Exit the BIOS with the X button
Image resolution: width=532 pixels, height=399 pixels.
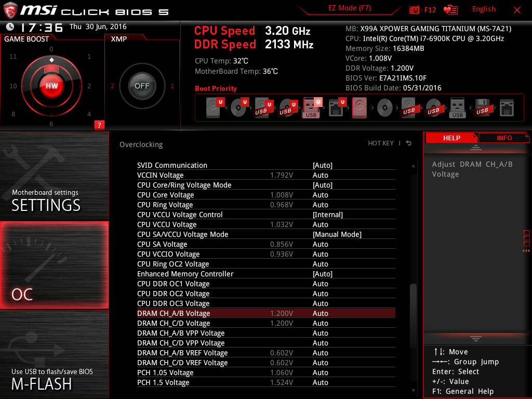pos(517,10)
